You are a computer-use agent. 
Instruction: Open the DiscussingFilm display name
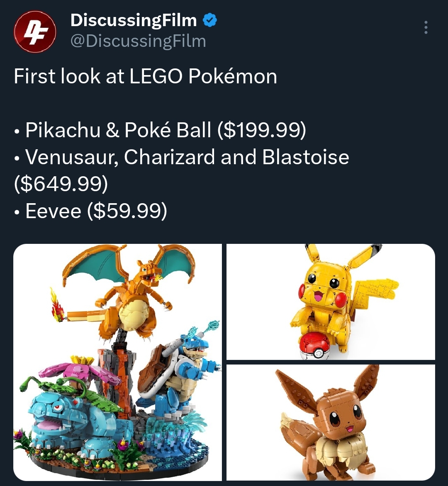pyautogui.click(x=134, y=20)
